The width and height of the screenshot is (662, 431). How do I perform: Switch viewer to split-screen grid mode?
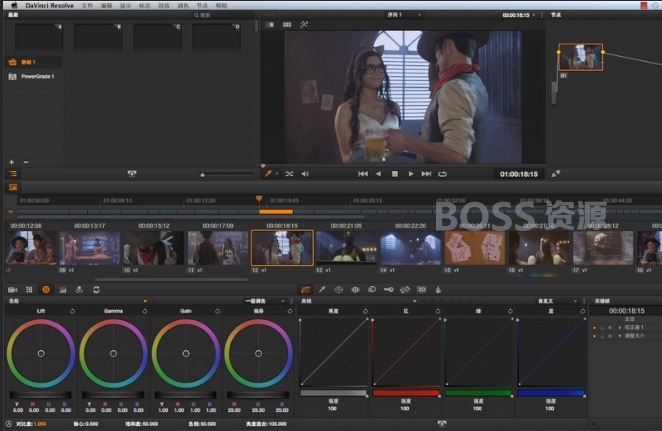[x=287, y=24]
